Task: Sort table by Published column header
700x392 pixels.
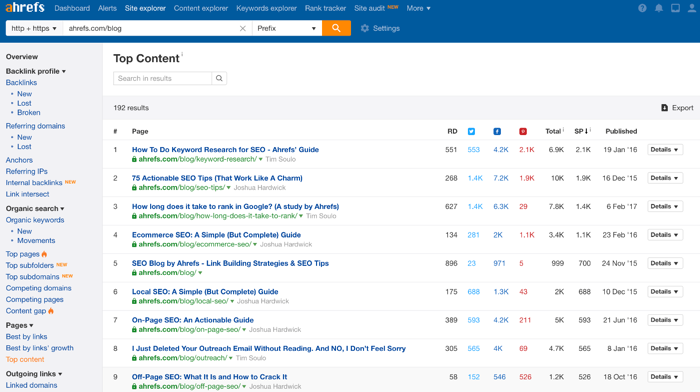Action: [x=621, y=131]
